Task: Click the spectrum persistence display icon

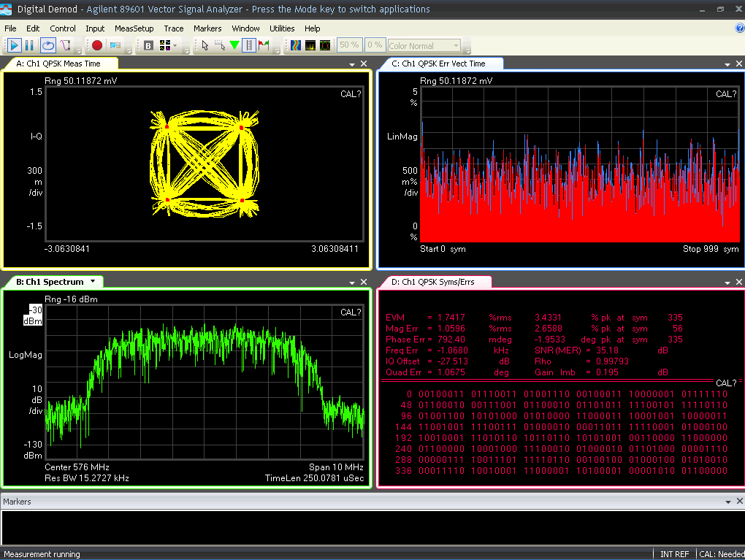Action: coord(310,45)
